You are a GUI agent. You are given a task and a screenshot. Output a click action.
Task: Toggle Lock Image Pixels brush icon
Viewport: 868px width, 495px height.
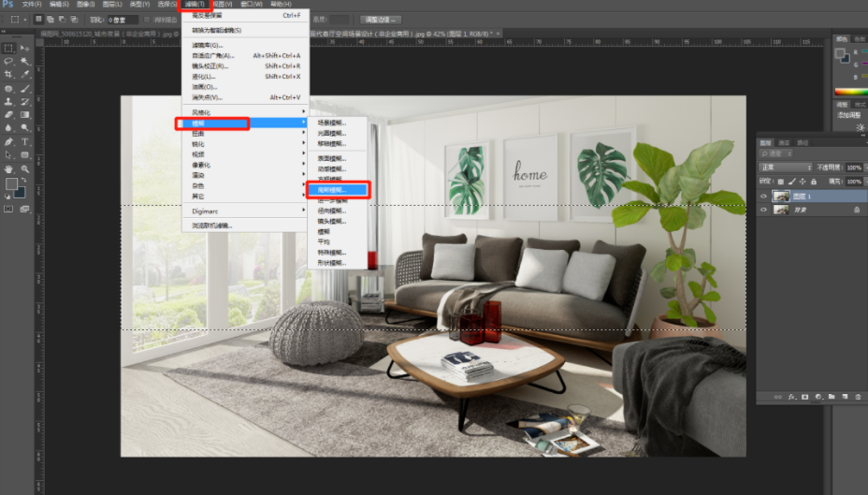791,181
